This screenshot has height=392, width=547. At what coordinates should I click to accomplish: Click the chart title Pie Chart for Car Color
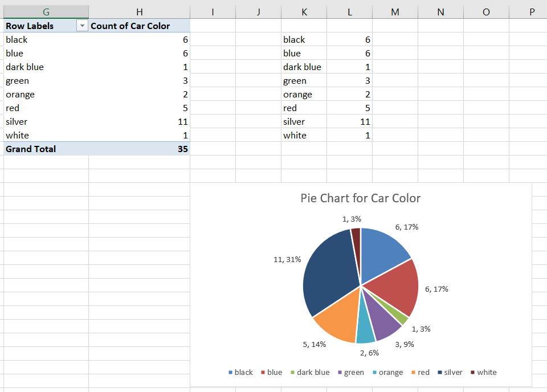[x=360, y=198]
